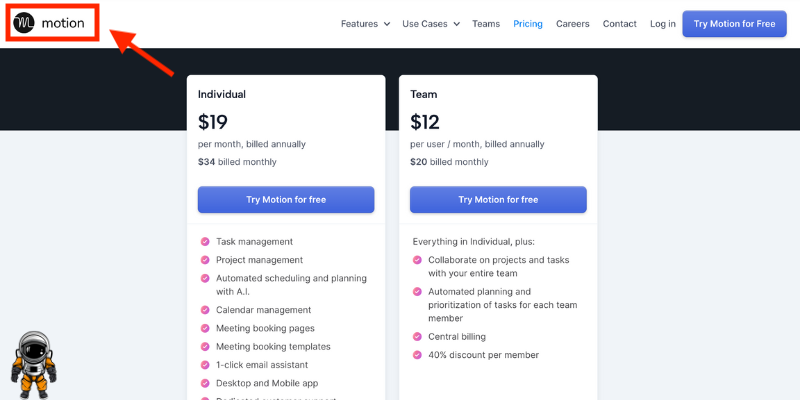Open the Careers page link
Viewport: 800px width, 400px height.
(x=572, y=24)
